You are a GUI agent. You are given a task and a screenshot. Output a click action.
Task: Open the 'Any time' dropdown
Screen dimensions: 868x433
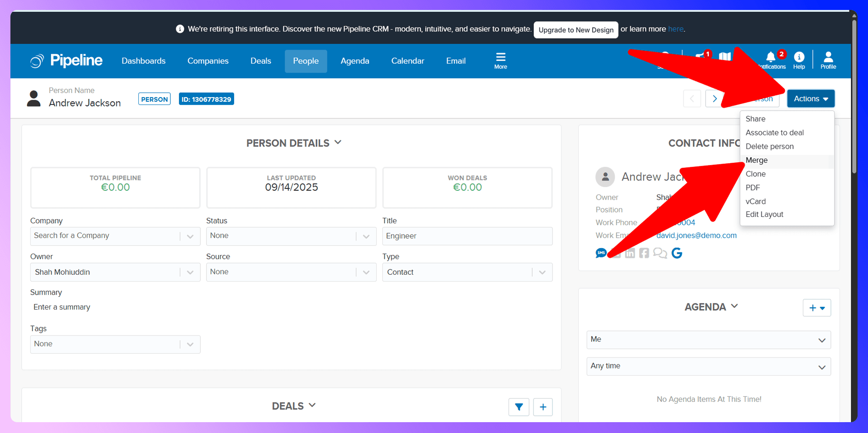[x=709, y=367]
